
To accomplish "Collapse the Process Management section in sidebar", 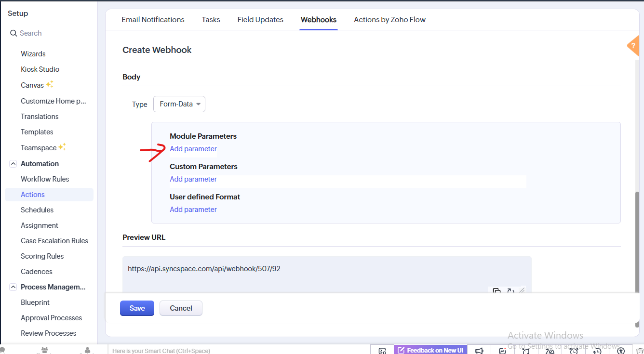I will coord(13,287).
